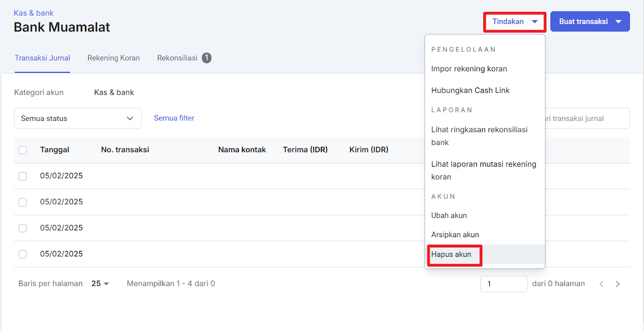This screenshot has height=331, width=644.
Task: Open the Tindakan dropdown button
Action: 515,22
